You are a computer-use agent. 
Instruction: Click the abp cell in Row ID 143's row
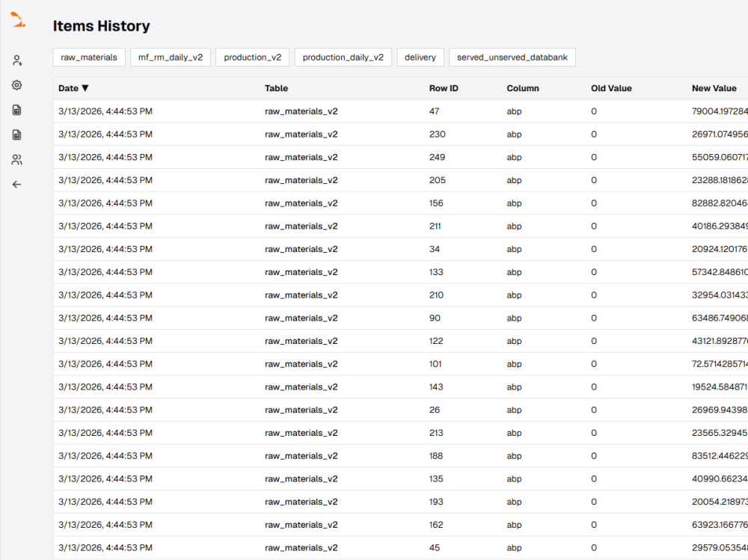tap(514, 387)
